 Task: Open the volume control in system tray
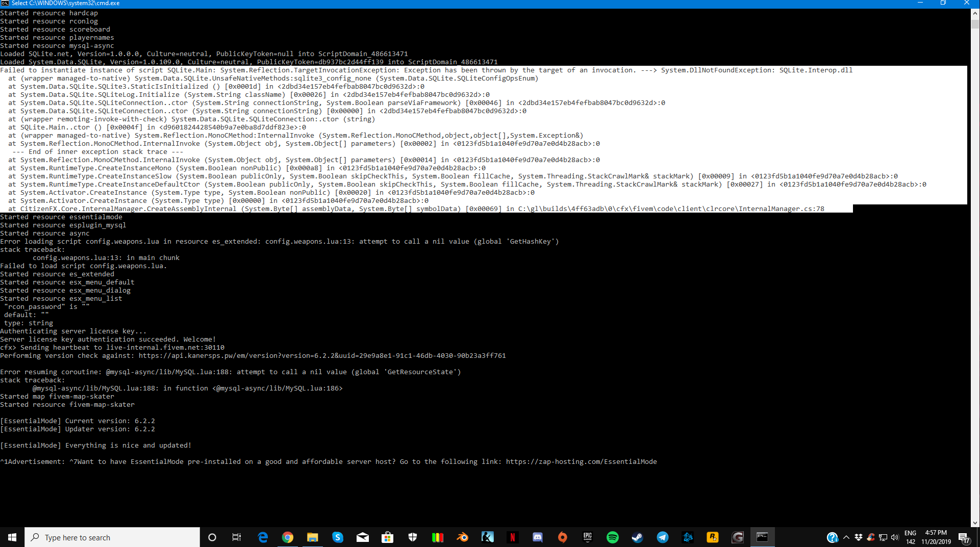click(x=894, y=537)
